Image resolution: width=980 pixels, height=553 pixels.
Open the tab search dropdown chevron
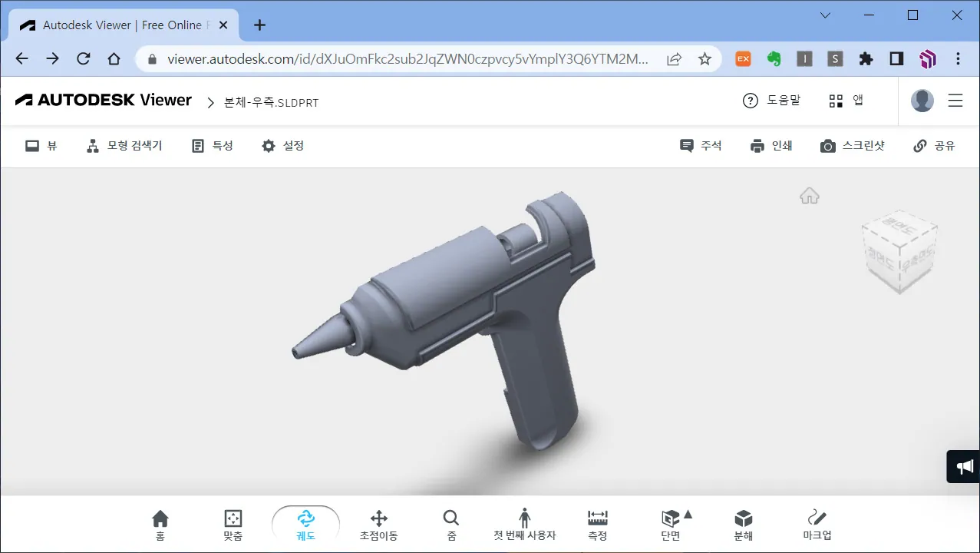pos(825,15)
